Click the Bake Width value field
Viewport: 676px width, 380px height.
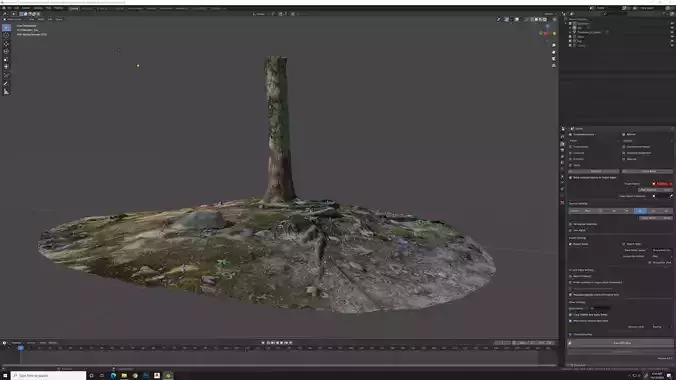655,218
